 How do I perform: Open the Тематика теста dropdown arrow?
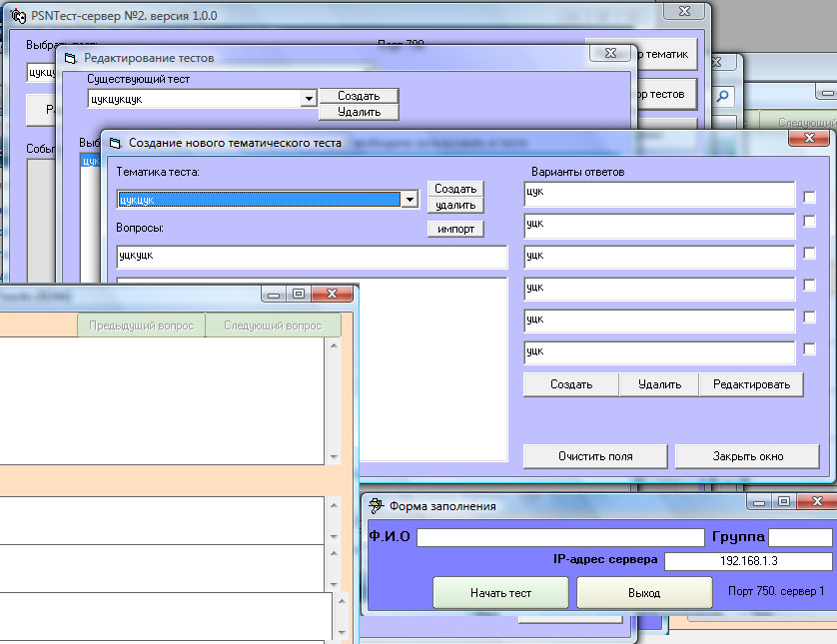[410, 200]
